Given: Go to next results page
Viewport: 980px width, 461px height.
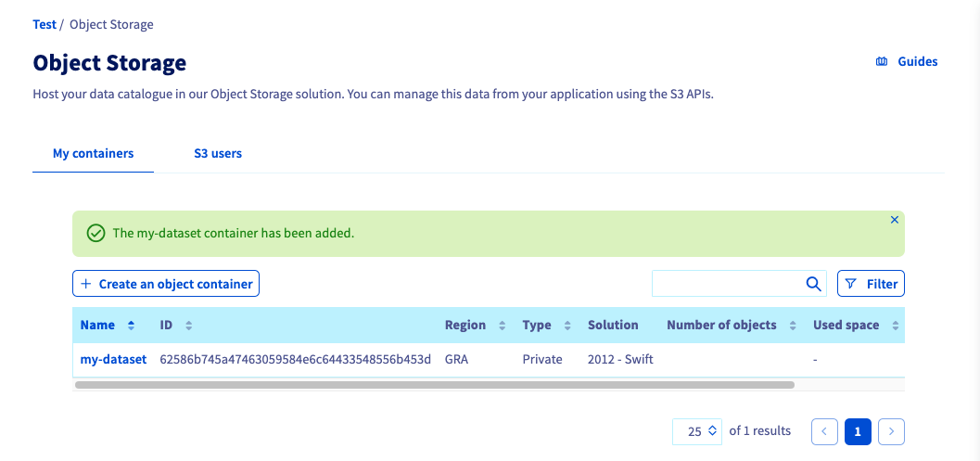Looking at the screenshot, I should click(x=891, y=431).
